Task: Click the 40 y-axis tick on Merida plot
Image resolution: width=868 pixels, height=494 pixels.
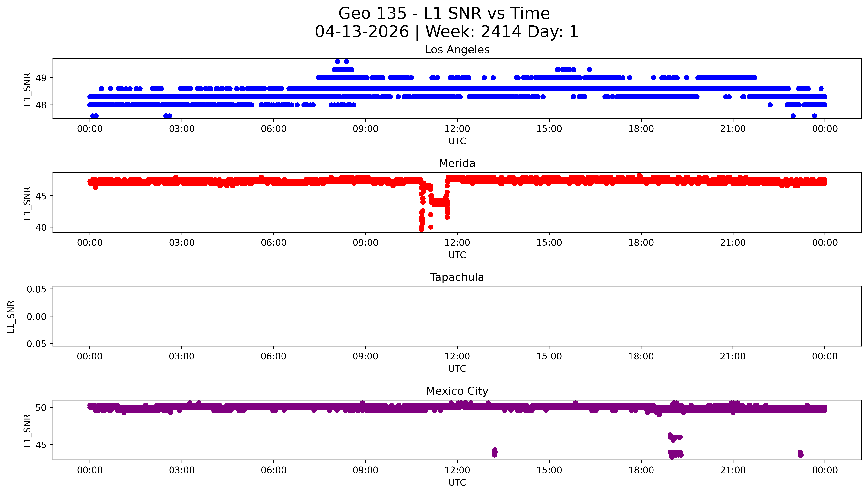Action: 41,227
